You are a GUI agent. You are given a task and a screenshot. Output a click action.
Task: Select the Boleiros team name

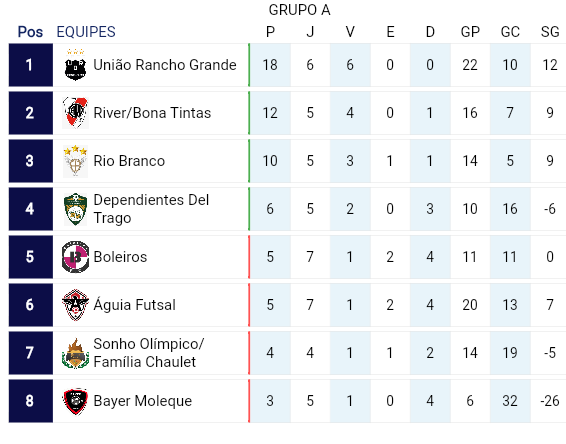(x=120, y=257)
